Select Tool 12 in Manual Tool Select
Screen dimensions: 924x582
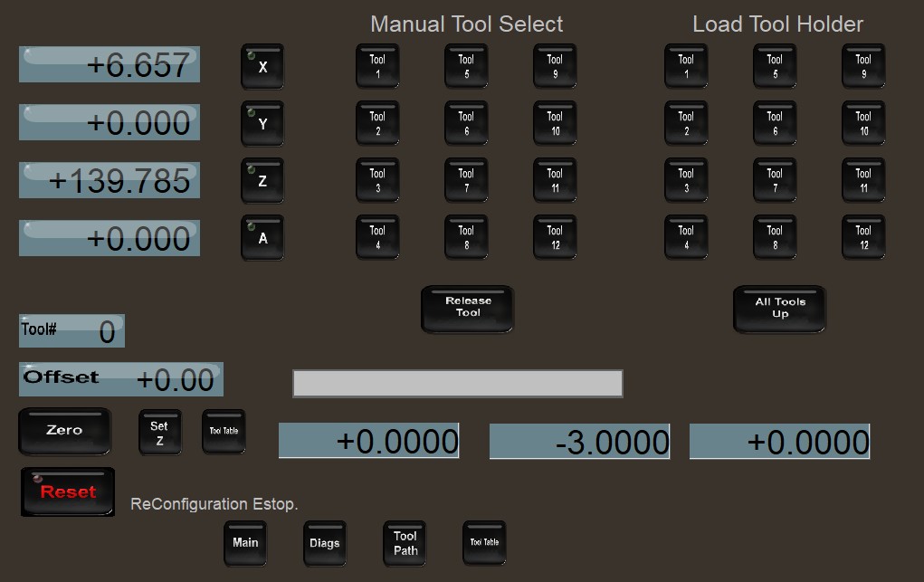click(555, 237)
